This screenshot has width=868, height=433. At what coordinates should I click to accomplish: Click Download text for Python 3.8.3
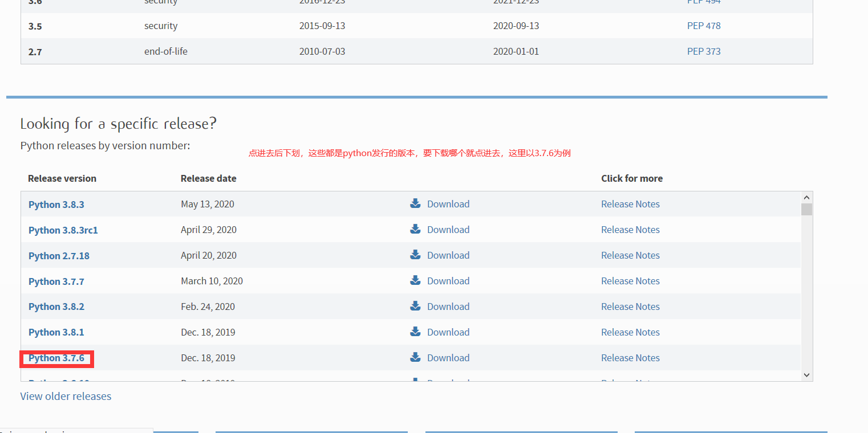448,204
